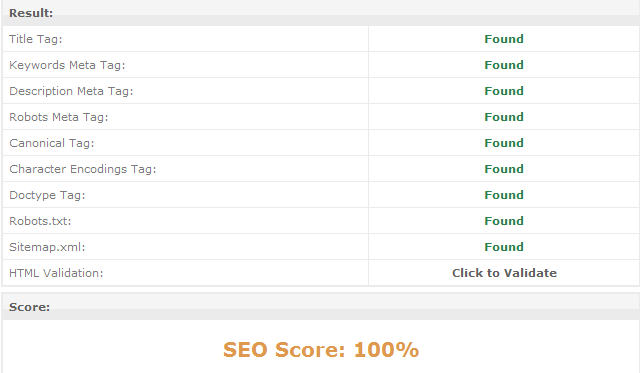
Task: Click Found status for Character Encodings Tag
Action: pyautogui.click(x=504, y=169)
